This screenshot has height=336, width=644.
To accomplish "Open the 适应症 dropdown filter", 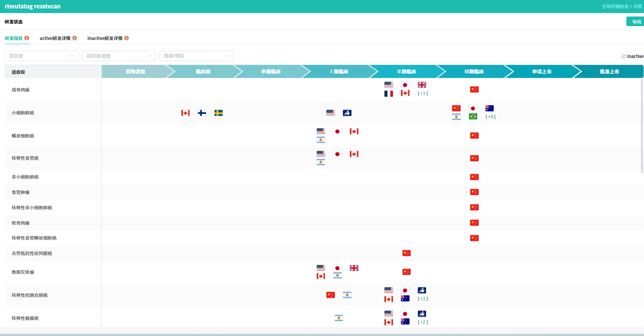I will 42,56.
